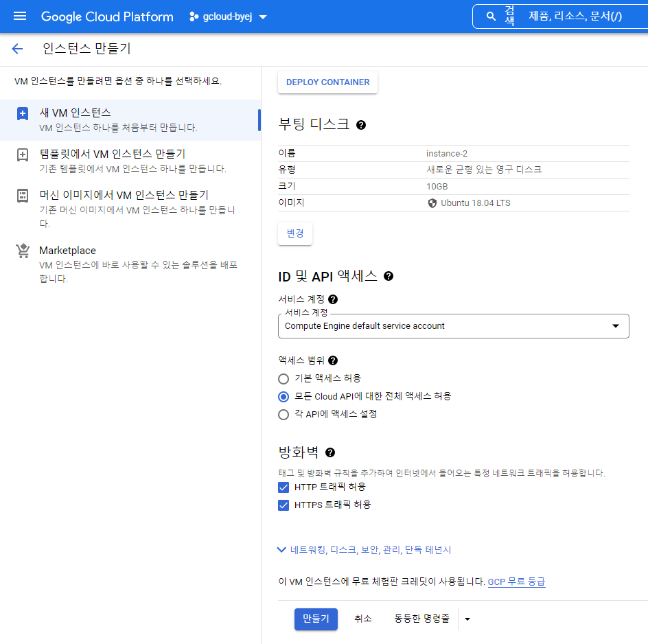Image resolution: width=648 pixels, height=644 pixels.
Task: Select 각 API에 액세스 설정 radio button
Action: pos(283,415)
